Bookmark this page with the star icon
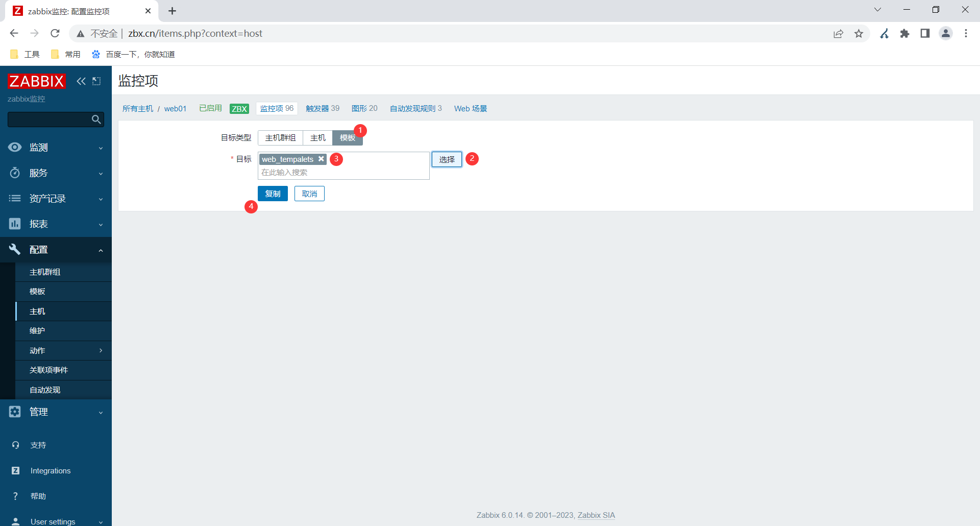Viewport: 980px width, 526px height. (859, 34)
